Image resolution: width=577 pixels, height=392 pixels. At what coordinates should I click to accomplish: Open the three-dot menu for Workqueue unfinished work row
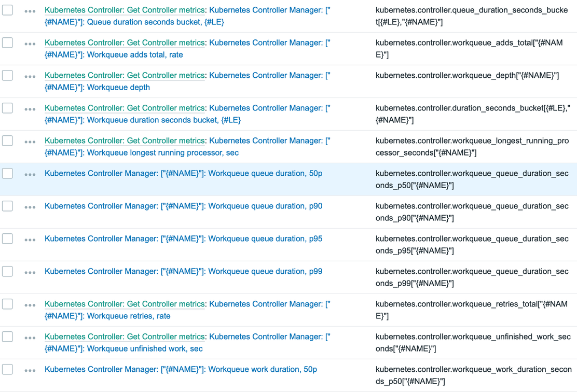[x=30, y=338]
